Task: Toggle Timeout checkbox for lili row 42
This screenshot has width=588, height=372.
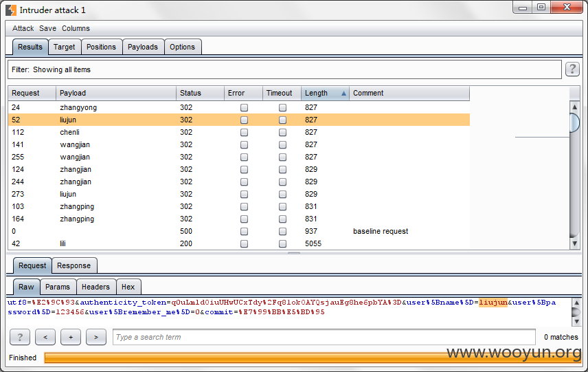Action: point(283,244)
